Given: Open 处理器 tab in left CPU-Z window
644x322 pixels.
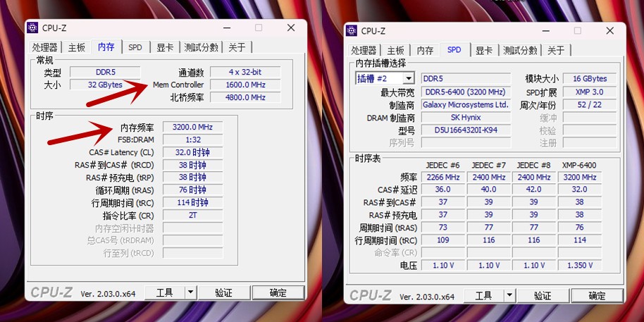Looking at the screenshot, I should click(x=45, y=47).
